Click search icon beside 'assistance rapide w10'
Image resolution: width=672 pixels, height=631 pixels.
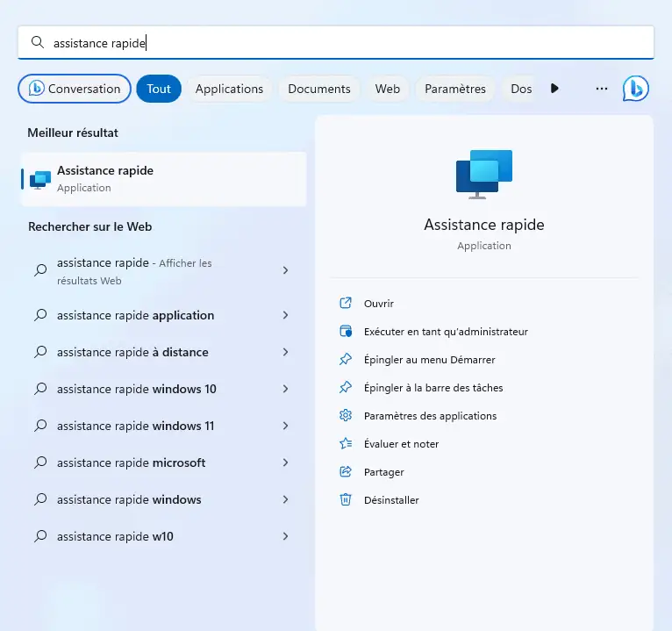click(40, 536)
